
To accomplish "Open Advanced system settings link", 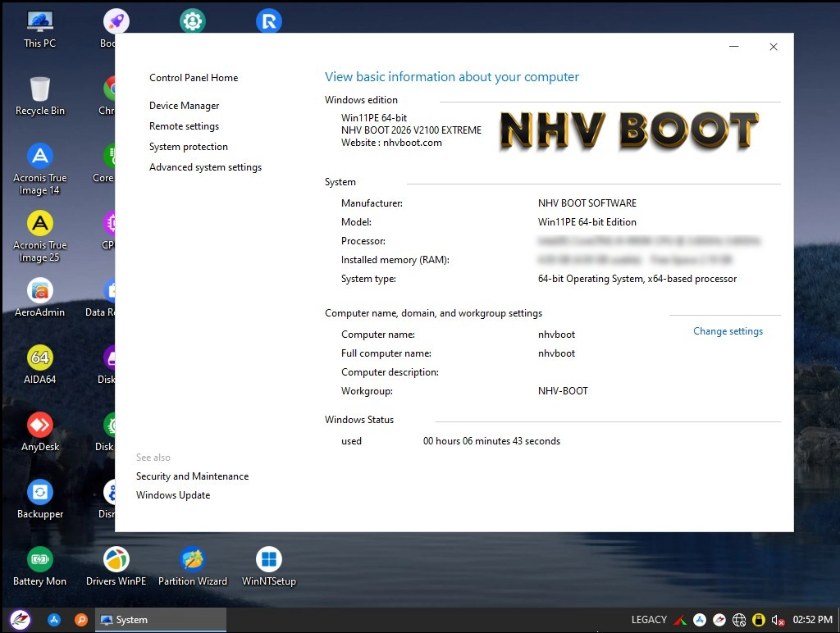I will [x=205, y=167].
